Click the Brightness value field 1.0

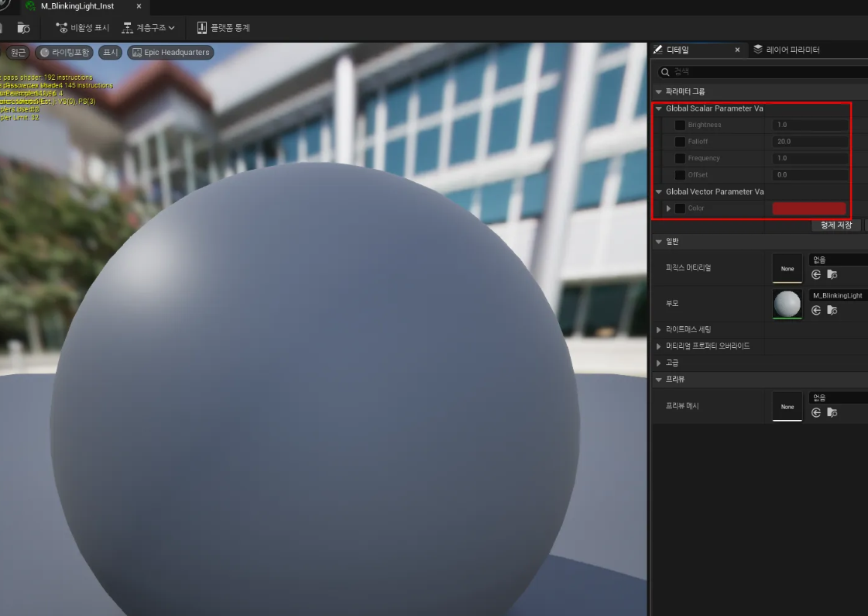[810, 126]
